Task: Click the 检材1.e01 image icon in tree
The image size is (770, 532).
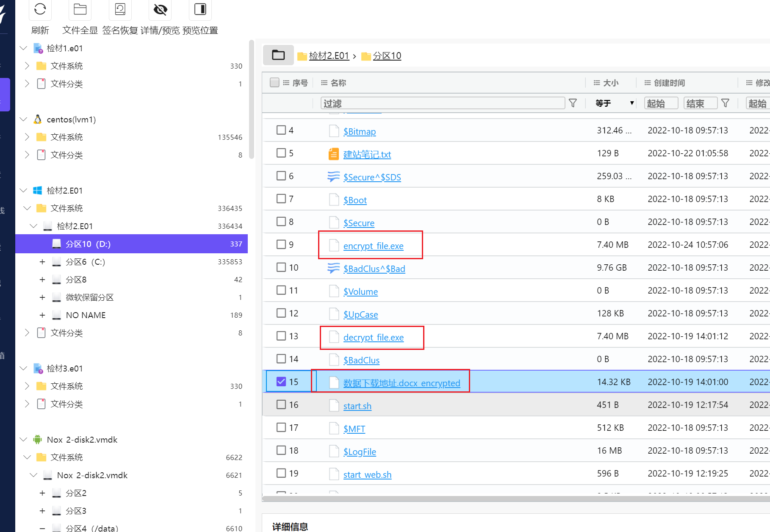Action: (38, 48)
